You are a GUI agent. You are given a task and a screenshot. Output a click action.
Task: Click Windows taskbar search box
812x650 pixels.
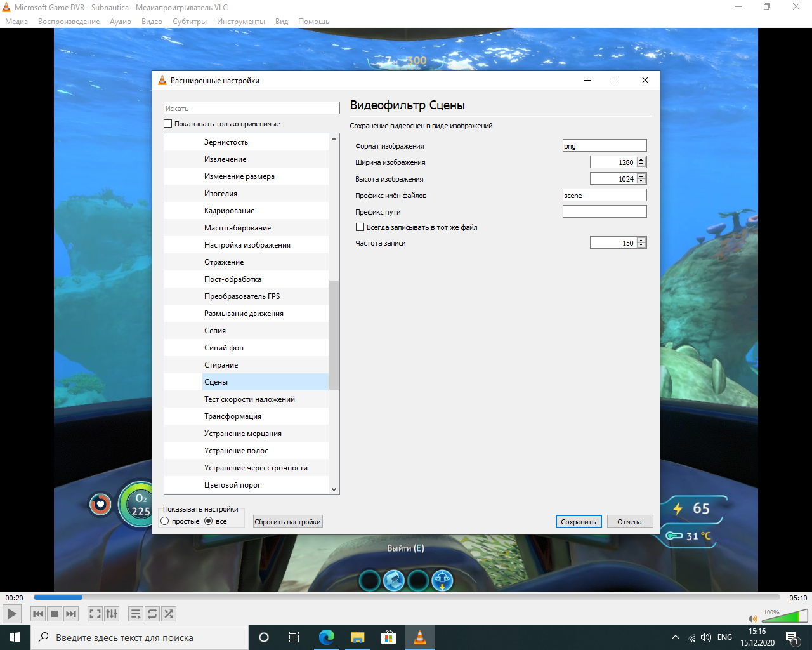pos(140,637)
